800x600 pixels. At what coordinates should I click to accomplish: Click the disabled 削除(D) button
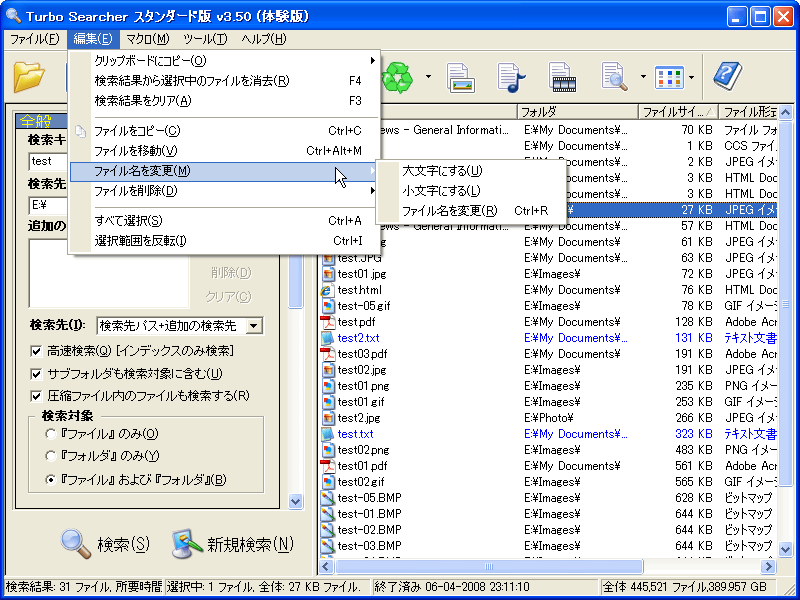[231, 273]
